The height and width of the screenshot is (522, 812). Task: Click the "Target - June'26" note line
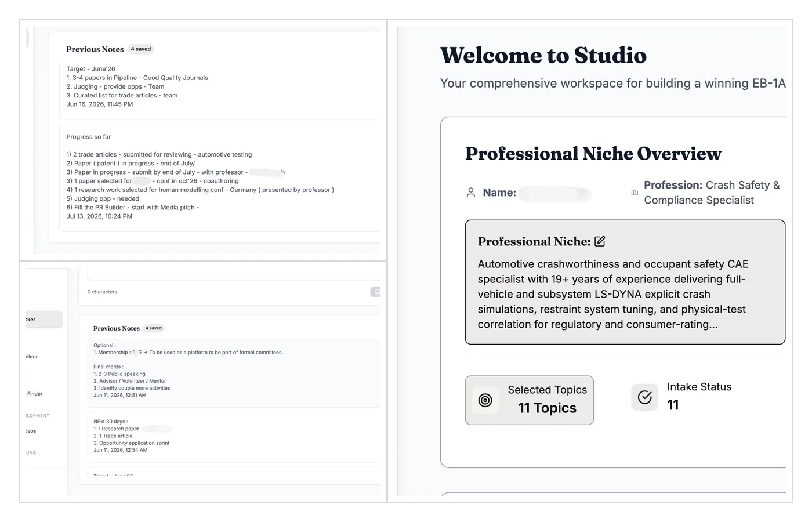point(90,69)
